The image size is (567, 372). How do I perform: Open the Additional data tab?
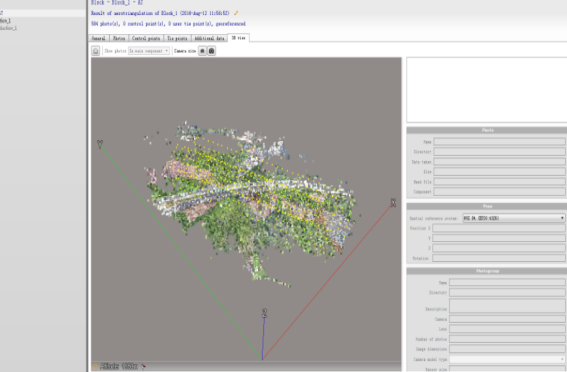pos(210,38)
